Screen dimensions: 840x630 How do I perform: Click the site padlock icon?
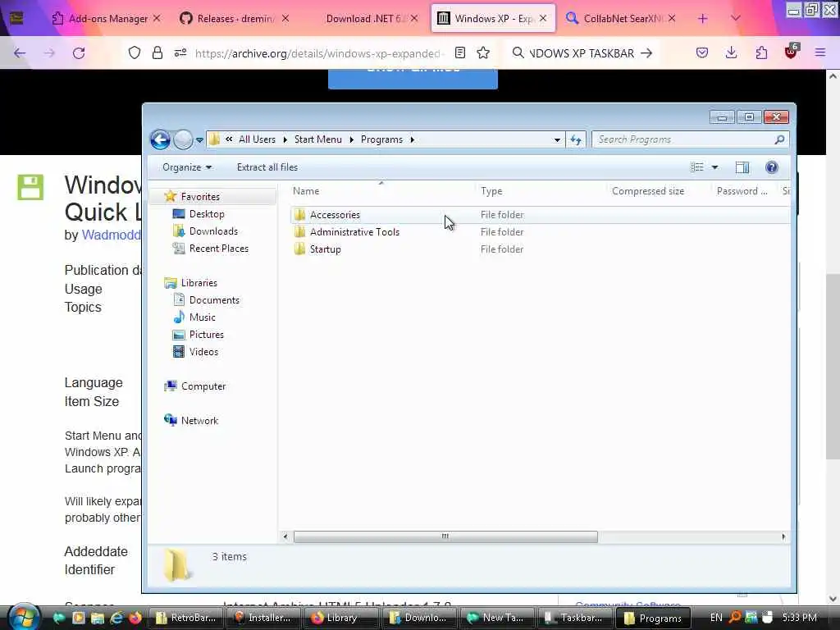[157, 52]
